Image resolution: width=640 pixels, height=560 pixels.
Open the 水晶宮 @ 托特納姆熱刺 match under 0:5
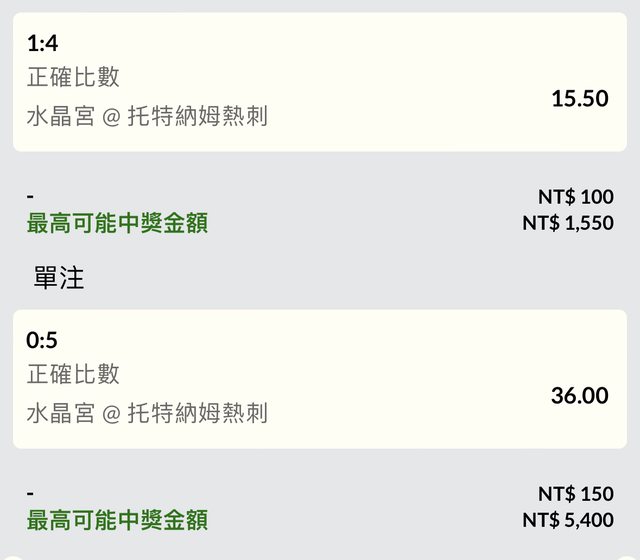click(x=147, y=412)
